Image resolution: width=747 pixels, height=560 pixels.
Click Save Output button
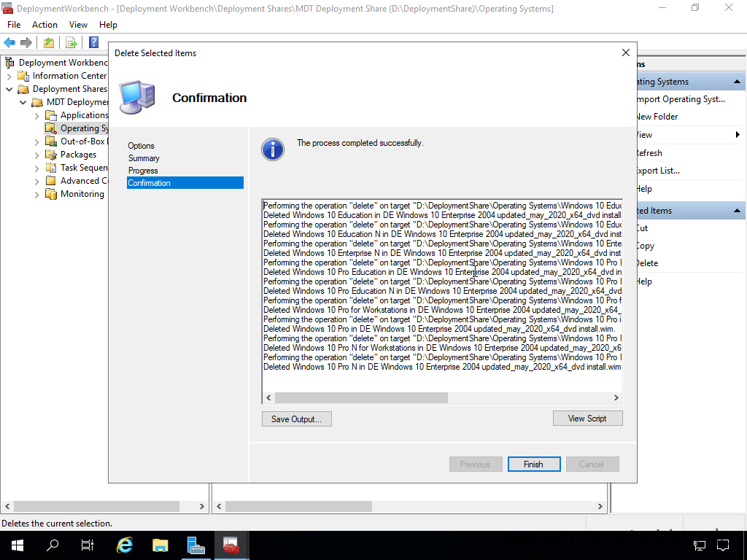[x=296, y=419]
